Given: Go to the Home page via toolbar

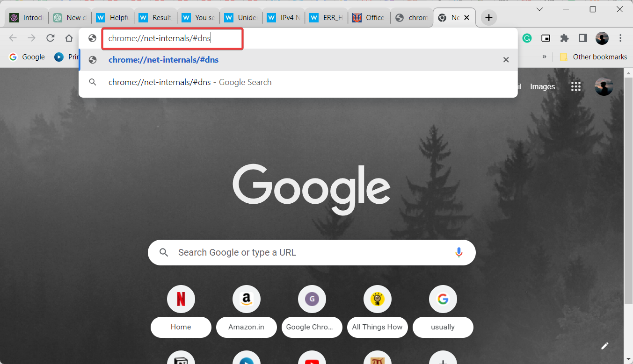Looking at the screenshot, I should tap(69, 38).
